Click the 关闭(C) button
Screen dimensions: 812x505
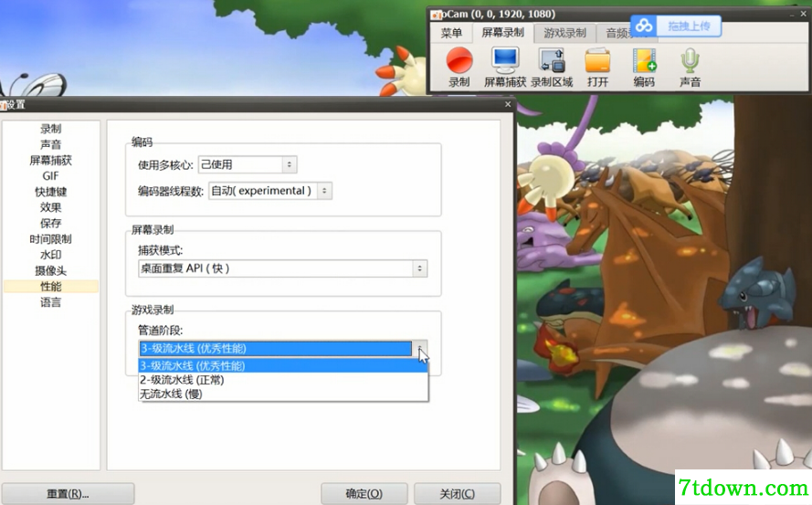458,494
